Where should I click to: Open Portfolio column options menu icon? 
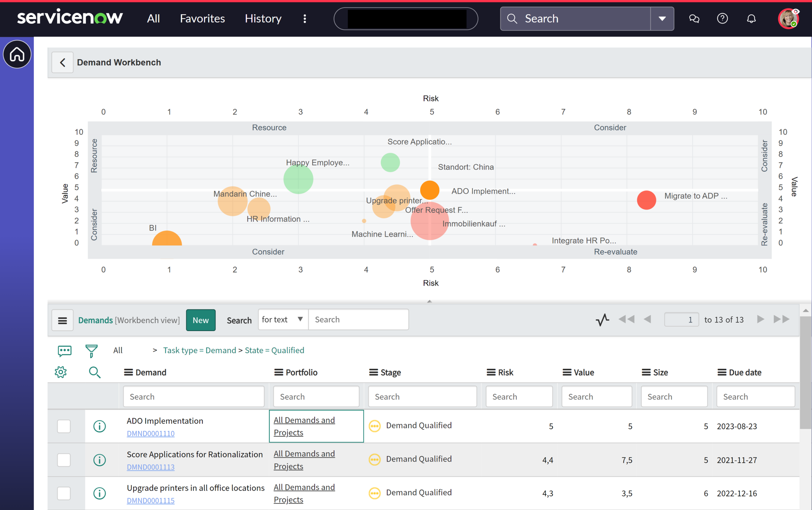pyautogui.click(x=278, y=372)
